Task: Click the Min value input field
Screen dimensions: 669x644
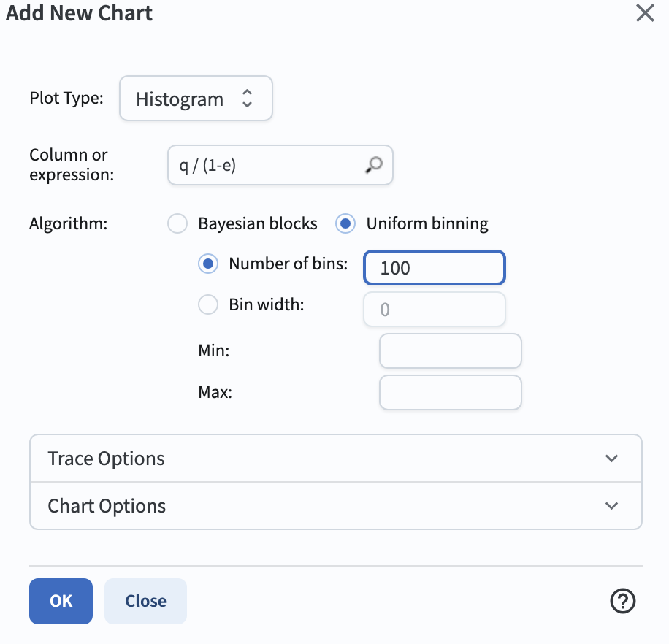Action: [x=450, y=350]
